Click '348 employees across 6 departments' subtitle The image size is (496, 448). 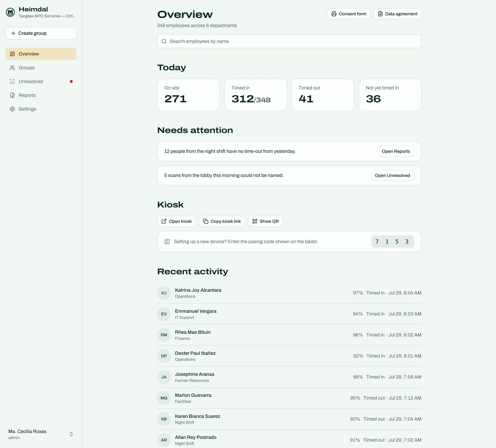coord(197,26)
